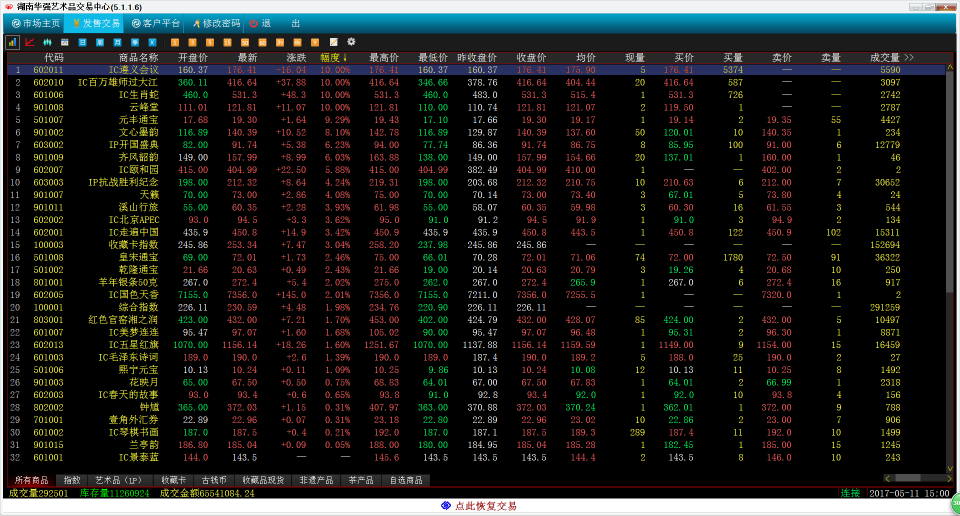Sort by 成交量 column header

[x=884, y=58]
